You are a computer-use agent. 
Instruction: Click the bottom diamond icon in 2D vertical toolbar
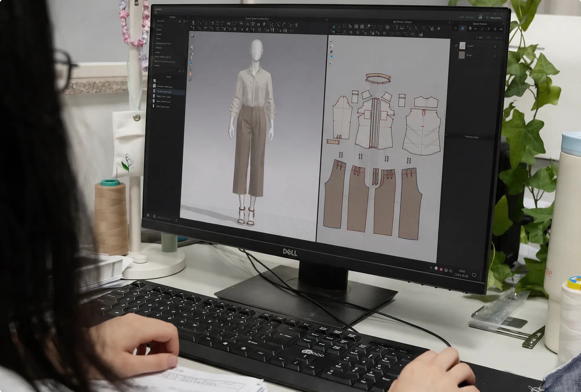pyautogui.click(x=330, y=63)
